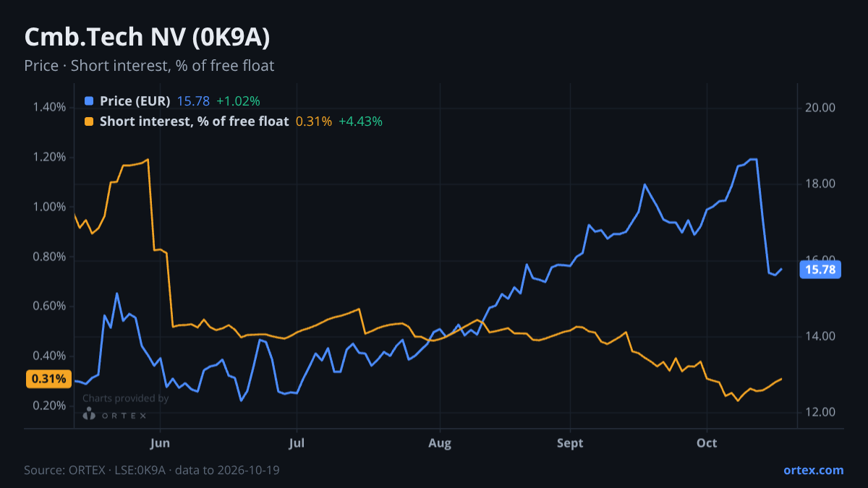Select the Price (EUR) legend label

tap(135, 100)
